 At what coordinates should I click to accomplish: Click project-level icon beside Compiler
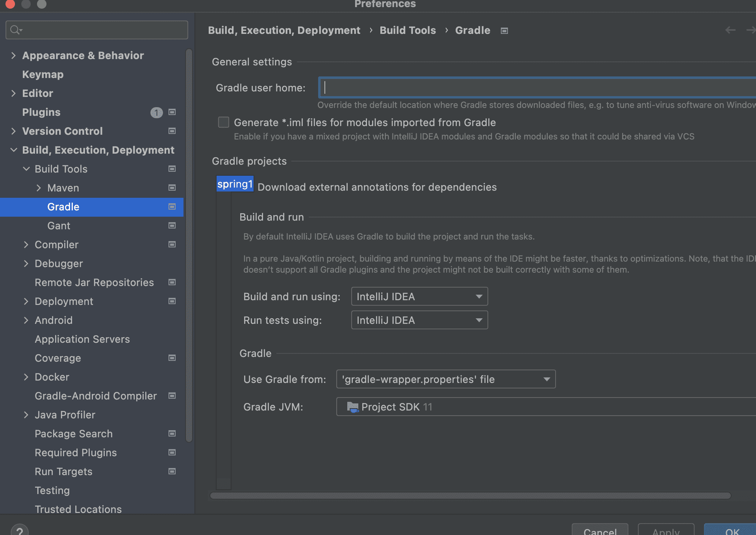coord(172,245)
